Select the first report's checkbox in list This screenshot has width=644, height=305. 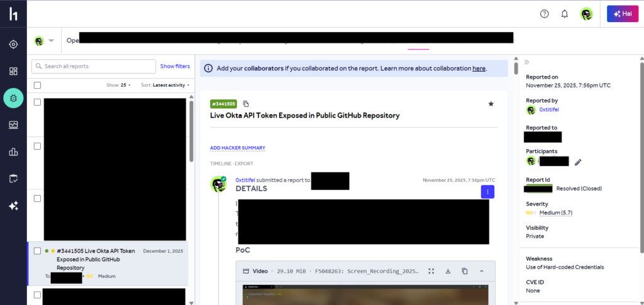pos(37,102)
